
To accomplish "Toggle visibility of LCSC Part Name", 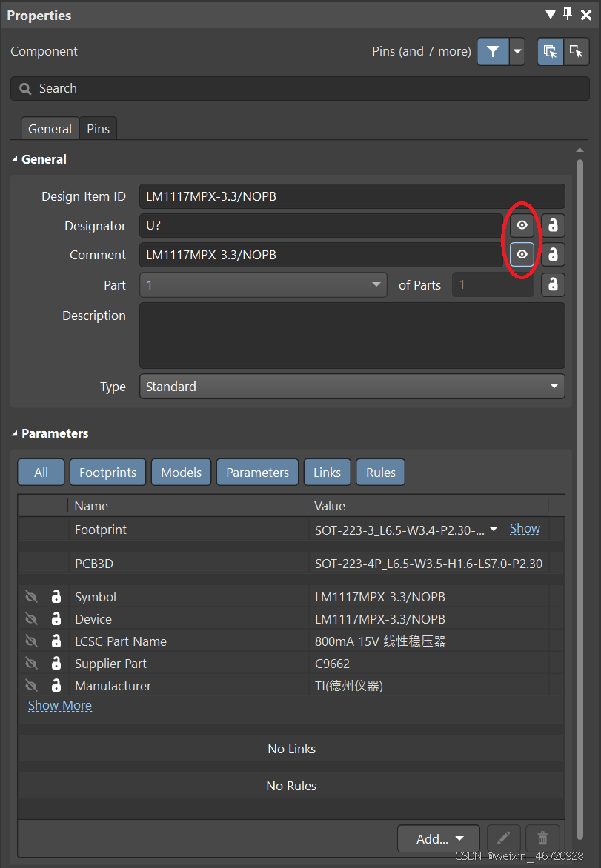I will pos(32,641).
